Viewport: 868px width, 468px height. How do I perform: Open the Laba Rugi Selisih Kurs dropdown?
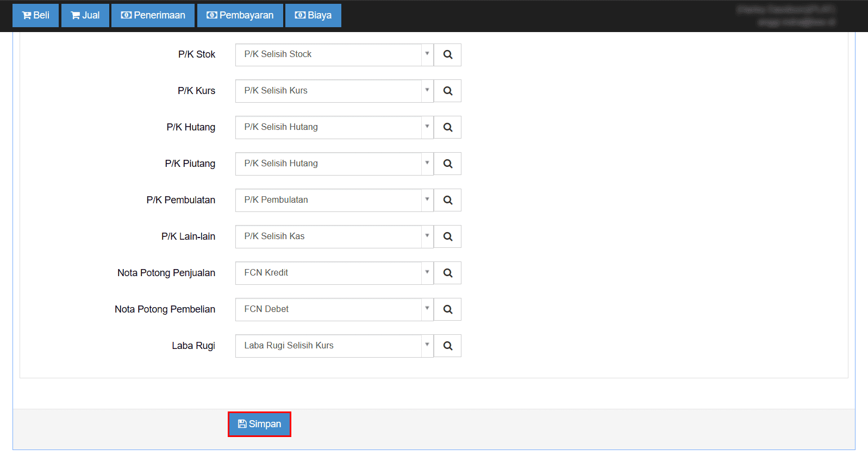427,346
